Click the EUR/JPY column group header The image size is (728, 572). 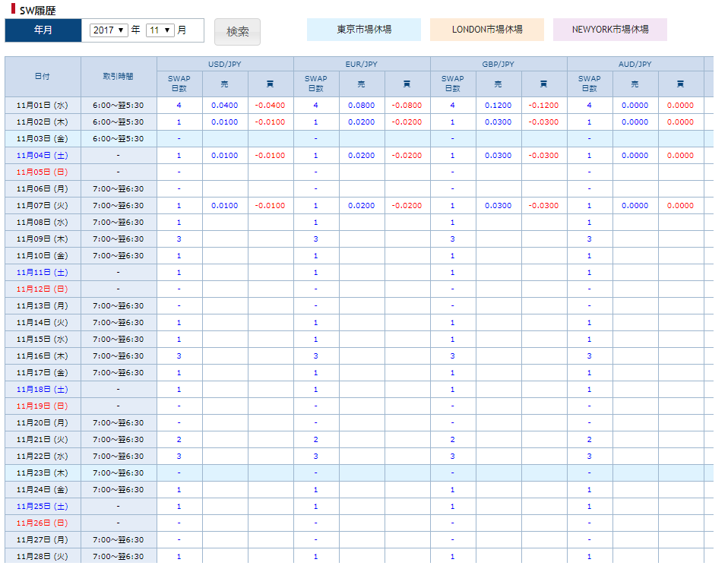[361, 64]
